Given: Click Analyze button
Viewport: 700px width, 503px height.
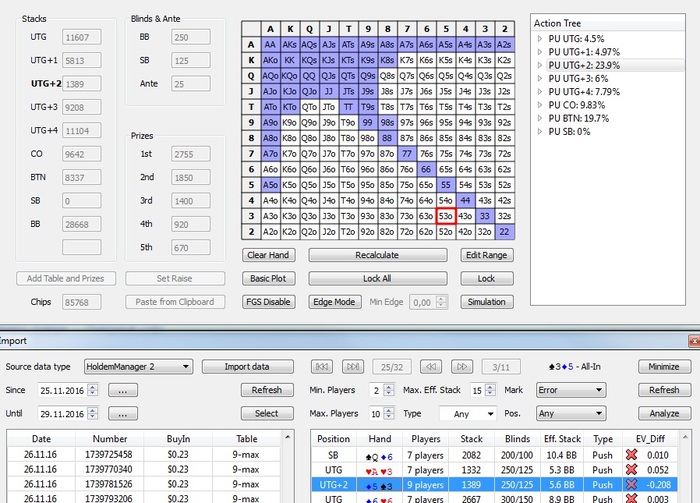Looking at the screenshot, I should pos(664,413).
